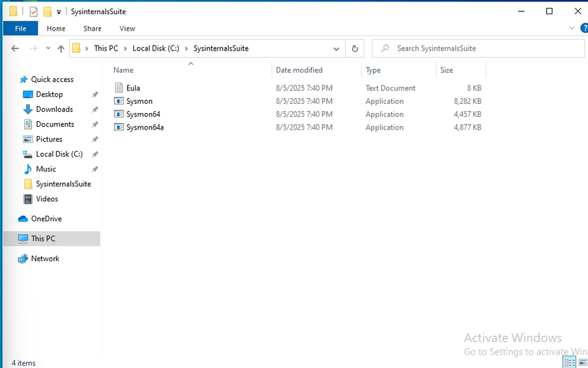Select the Sysmon64 application icon
Viewport: 588px width, 368px height.
(119, 114)
